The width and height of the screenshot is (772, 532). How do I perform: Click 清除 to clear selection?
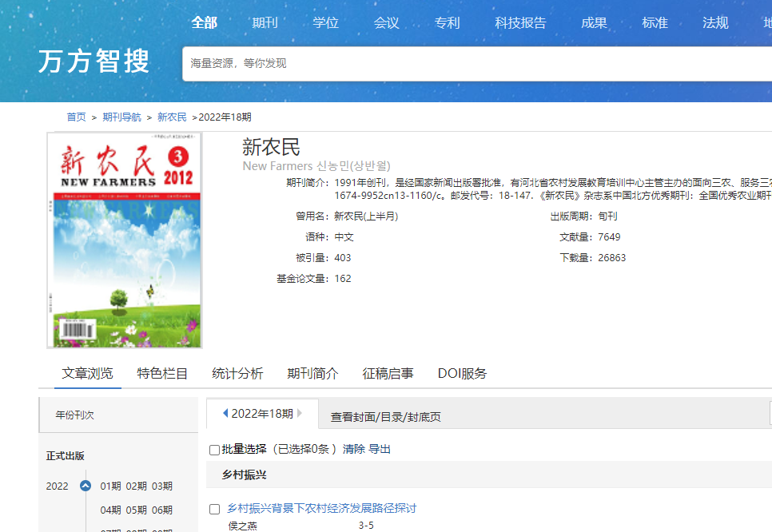(353, 449)
